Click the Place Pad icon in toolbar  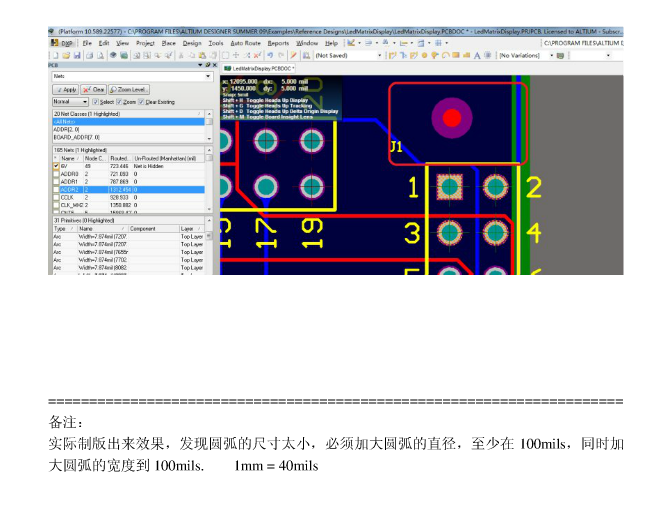[x=424, y=55]
